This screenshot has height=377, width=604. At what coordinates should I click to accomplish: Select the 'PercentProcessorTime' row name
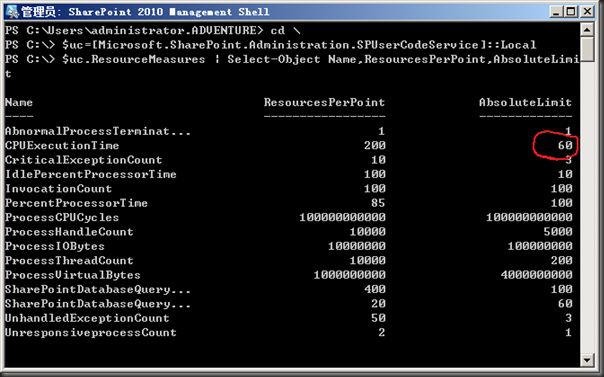(x=76, y=203)
